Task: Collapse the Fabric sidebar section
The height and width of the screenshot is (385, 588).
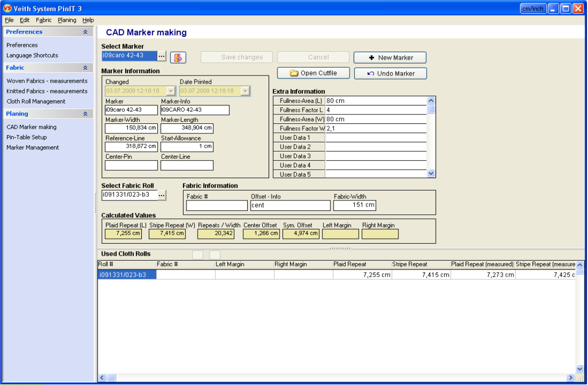Action: (x=86, y=68)
